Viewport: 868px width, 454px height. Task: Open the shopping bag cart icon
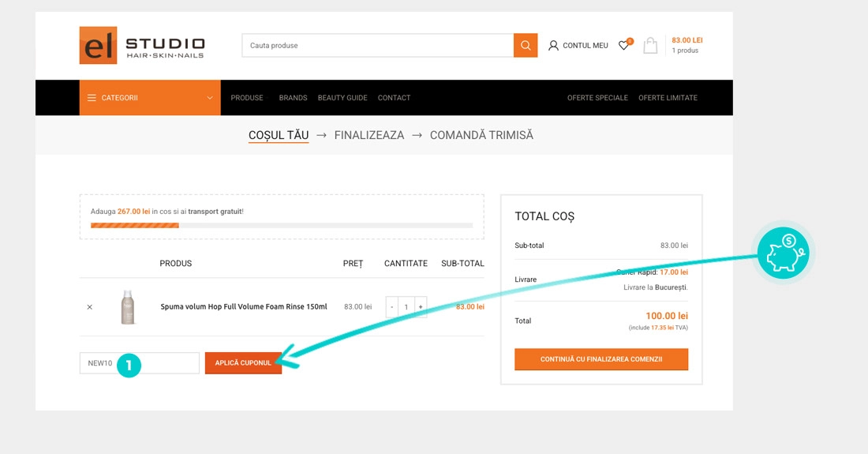650,46
